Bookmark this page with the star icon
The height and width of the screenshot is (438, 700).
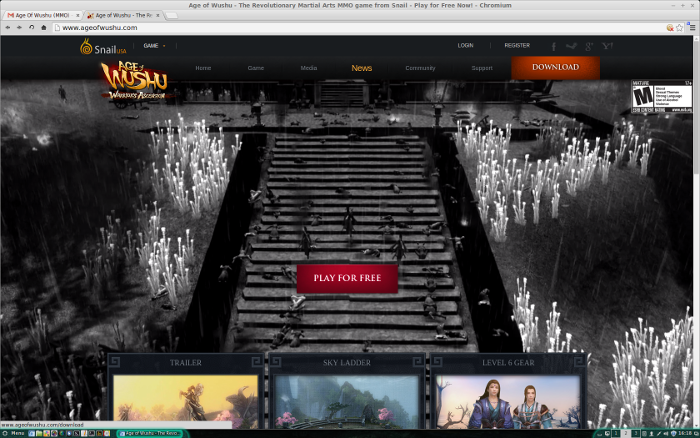click(x=679, y=28)
